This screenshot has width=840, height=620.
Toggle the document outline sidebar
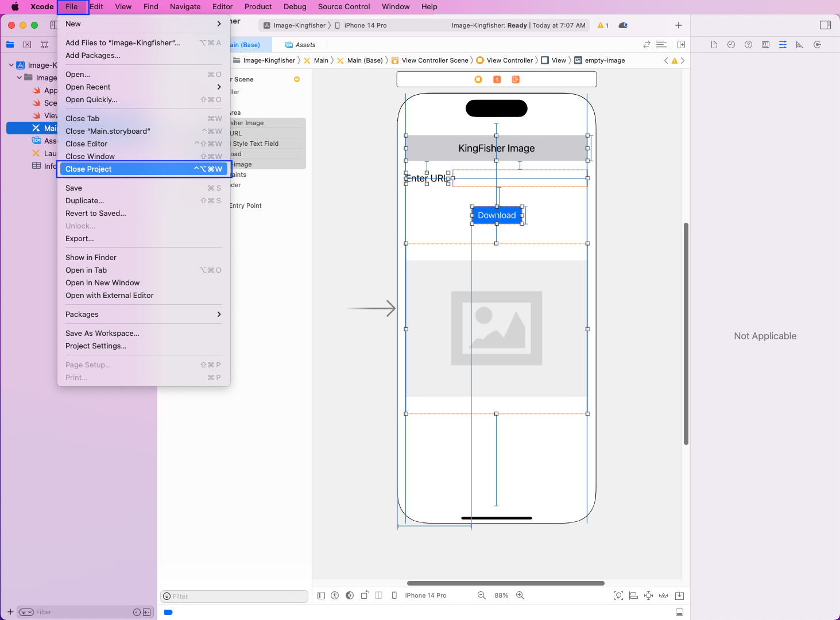point(321,596)
